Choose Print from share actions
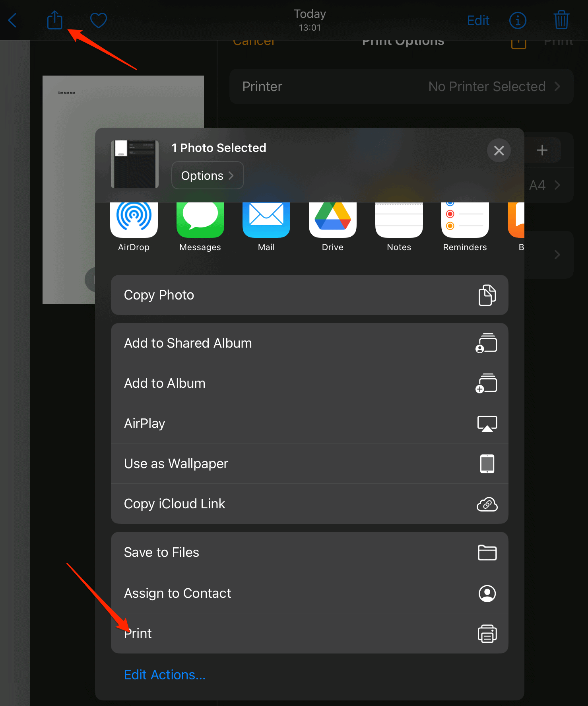Image resolution: width=588 pixels, height=706 pixels. click(x=309, y=633)
